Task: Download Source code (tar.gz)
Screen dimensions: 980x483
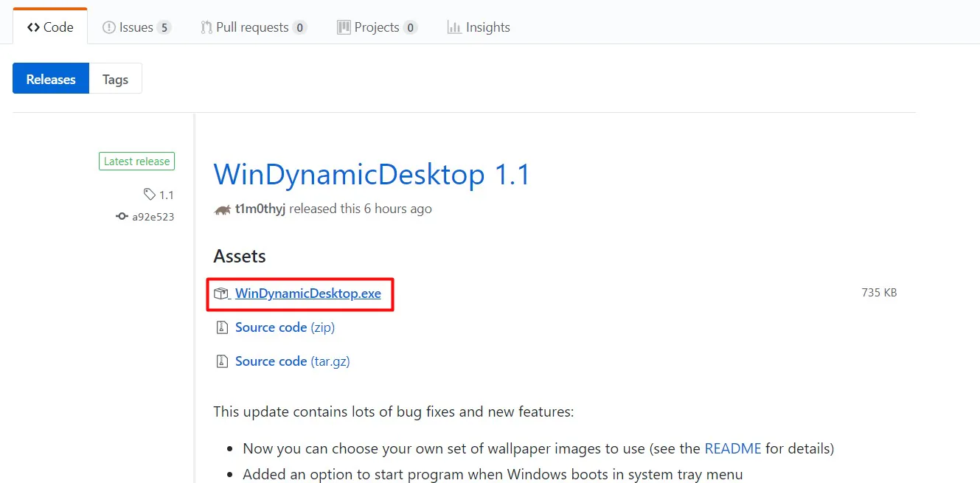Action: pyautogui.click(x=292, y=361)
